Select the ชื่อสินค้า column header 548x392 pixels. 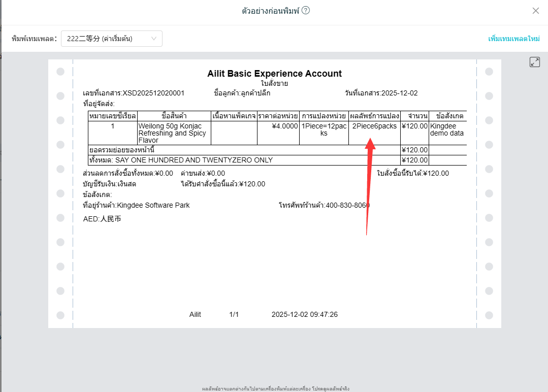coord(174,116)
